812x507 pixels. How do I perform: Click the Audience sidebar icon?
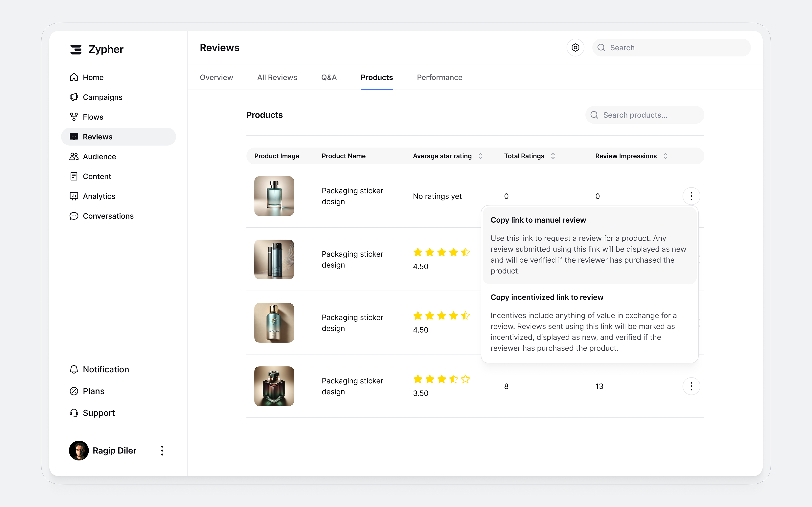coord(74,156)
